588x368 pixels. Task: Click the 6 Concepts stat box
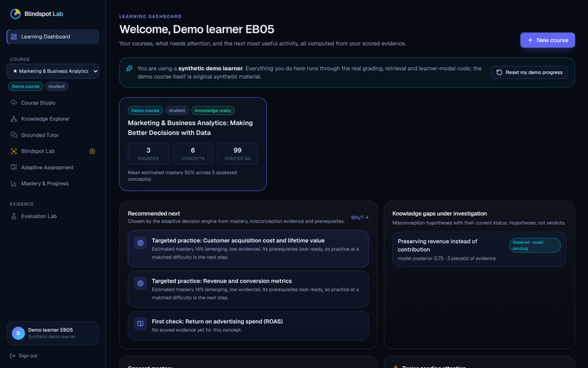pos(193,153)
